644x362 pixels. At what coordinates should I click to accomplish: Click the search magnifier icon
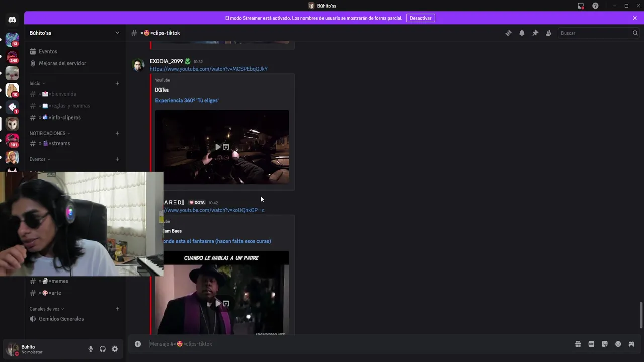635,33
